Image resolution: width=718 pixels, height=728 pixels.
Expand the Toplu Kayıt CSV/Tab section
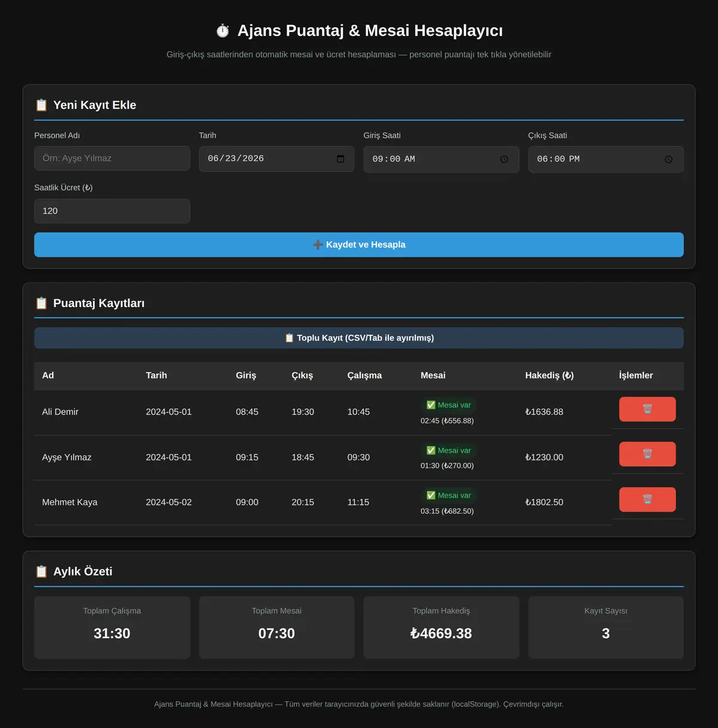pos(359,338)
